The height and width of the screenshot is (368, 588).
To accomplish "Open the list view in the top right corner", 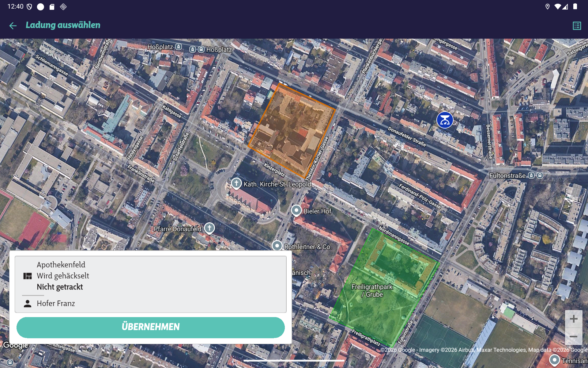I will 577,26.
